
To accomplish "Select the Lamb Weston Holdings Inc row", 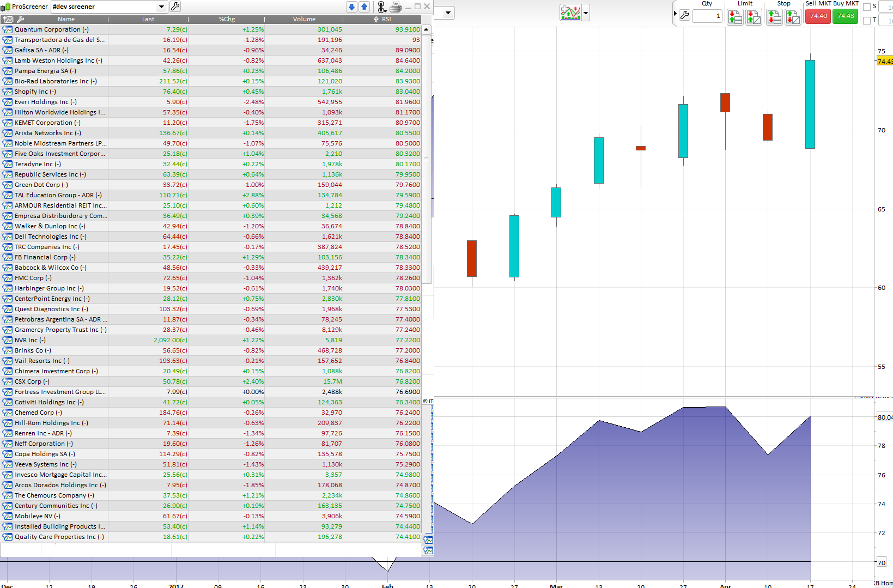I will coord(211,60).
